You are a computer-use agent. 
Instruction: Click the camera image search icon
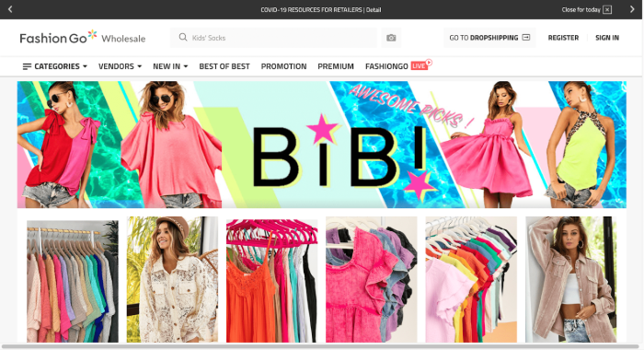tap(391, 38)
